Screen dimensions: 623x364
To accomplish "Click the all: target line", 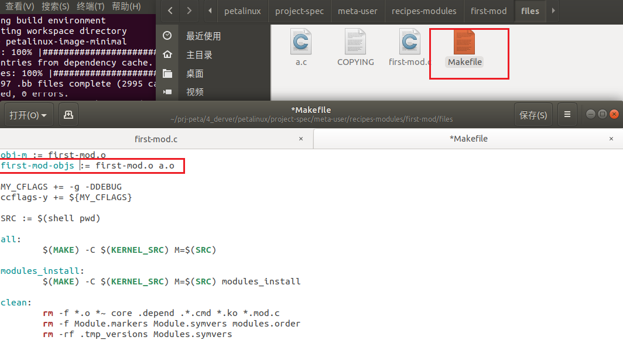I will tap(11, 239).
